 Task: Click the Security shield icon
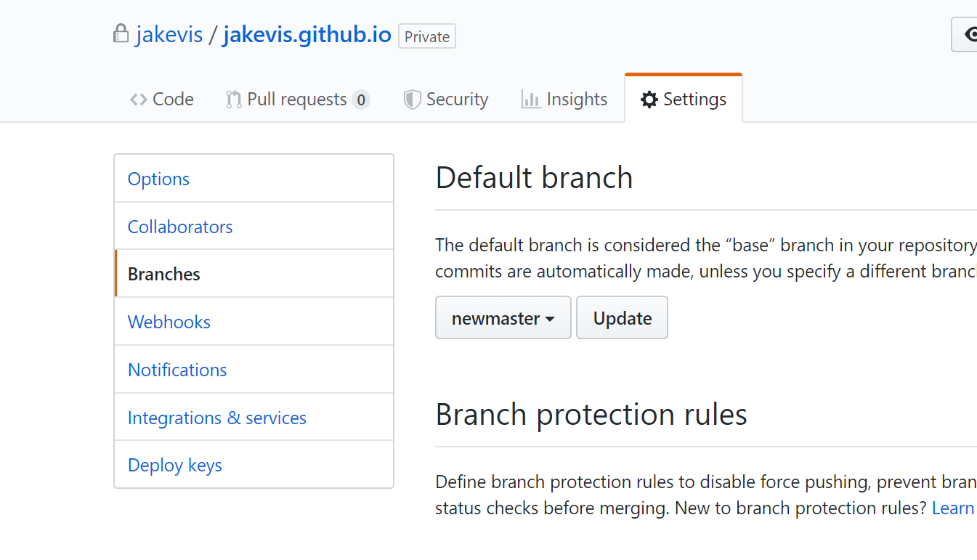coord(412,100)
